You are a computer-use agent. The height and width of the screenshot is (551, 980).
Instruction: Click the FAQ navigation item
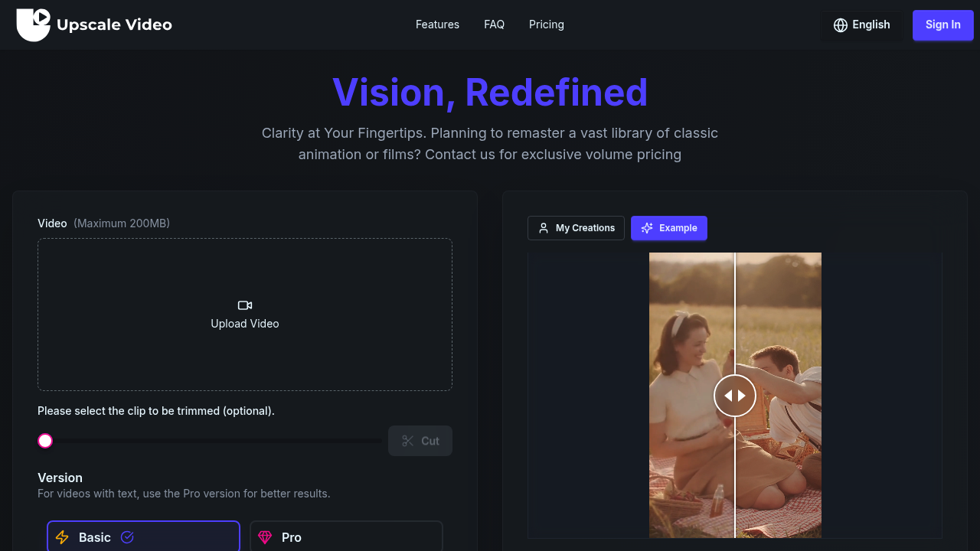tap(494, 24)
